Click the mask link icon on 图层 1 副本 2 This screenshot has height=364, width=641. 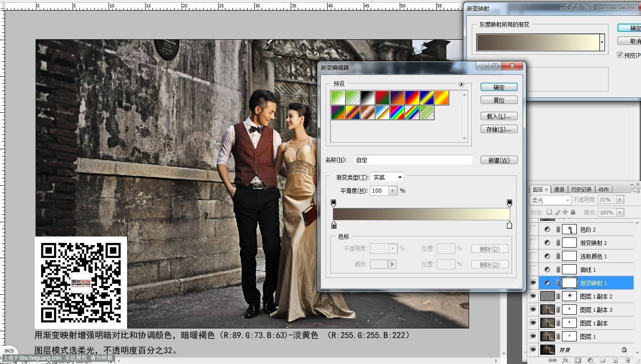[x=558, y=296]
